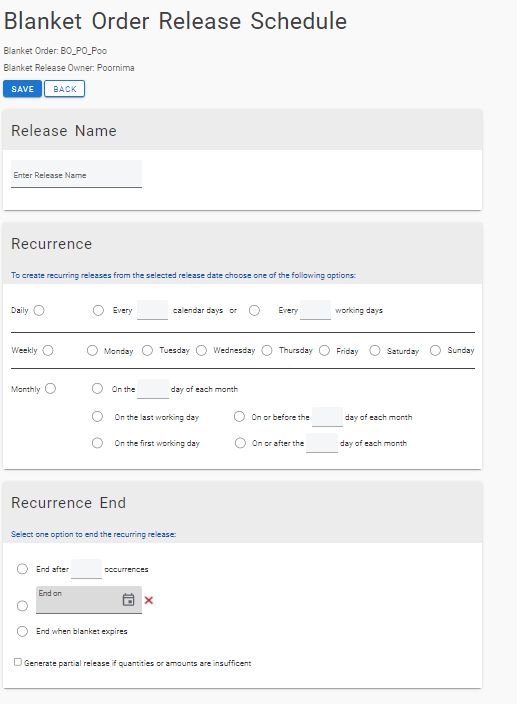Viewport: 517px width, 704px height.
Task: Clear End on date with red X
Action: (x=149, y=600)
